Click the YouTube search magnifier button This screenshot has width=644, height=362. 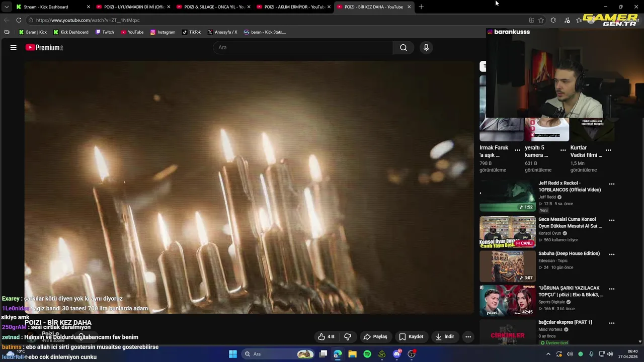(x=404, y=47)
